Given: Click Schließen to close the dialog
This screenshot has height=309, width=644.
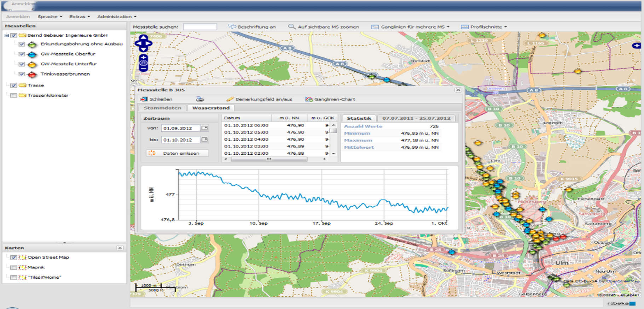Looking at the screenshot, I should [157, 99].
